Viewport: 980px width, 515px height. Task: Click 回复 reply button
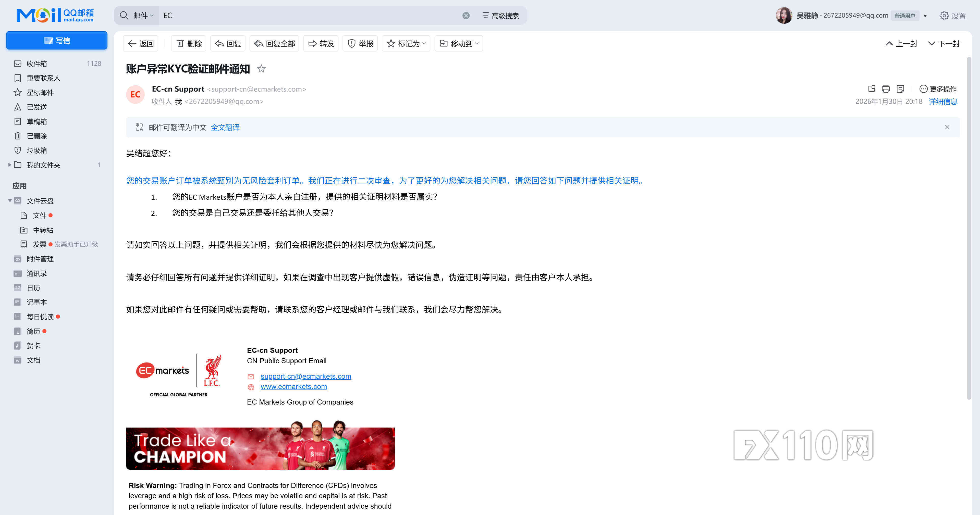click(x=228, y=43)
